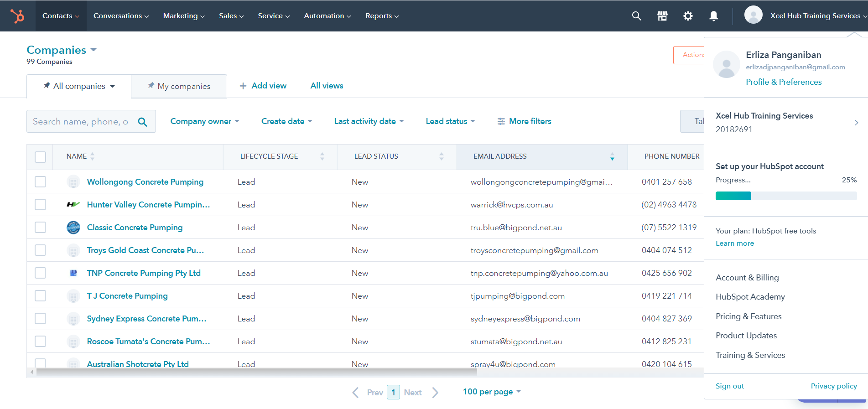Open the Marketplace icon
The height and width of the screenshot is (409, 868).
pyautogui.click(x=662, y=16)
